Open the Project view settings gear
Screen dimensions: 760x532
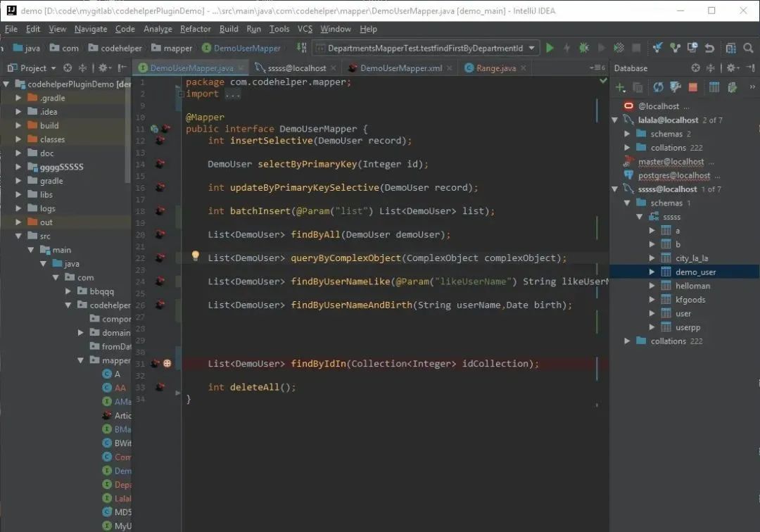click(106, 68)
